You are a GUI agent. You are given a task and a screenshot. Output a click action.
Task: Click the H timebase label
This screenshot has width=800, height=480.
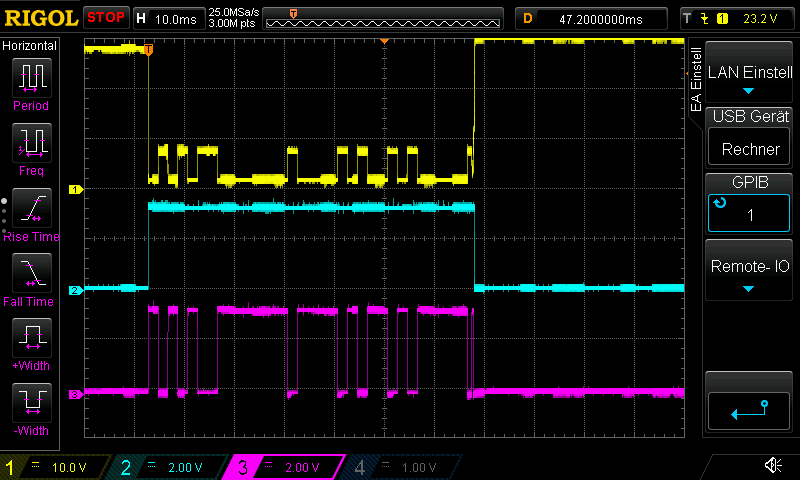pyautogui.click(x=141, y=19)
